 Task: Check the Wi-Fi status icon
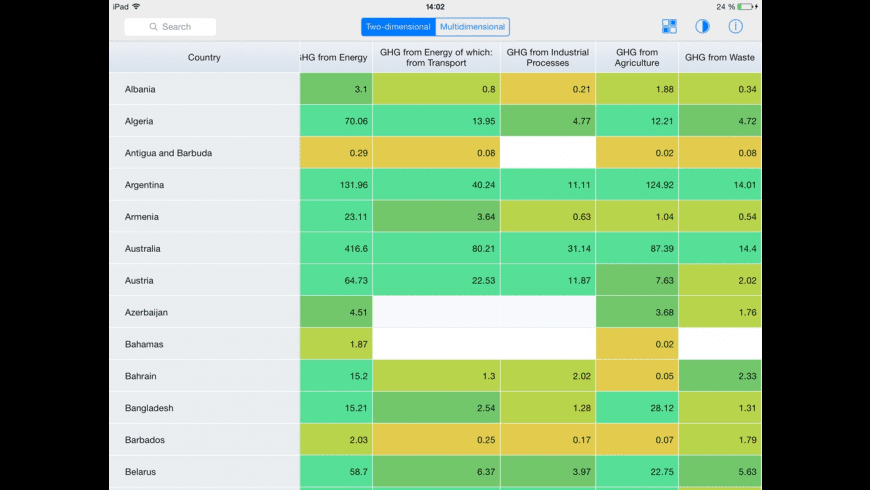(136, 7)
